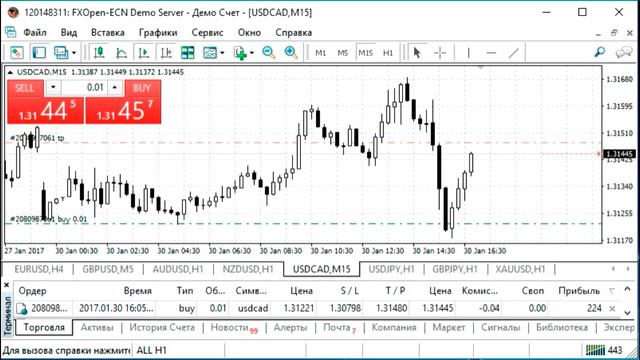Switch to NZDUSD,H1 chart tab
The height and width of the screenshot is (360, 640).
point(248,269)
